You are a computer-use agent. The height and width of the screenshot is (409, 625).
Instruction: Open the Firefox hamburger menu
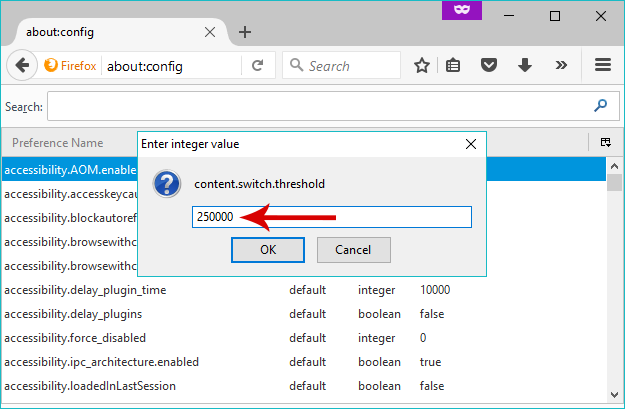(x=603, y=65)
